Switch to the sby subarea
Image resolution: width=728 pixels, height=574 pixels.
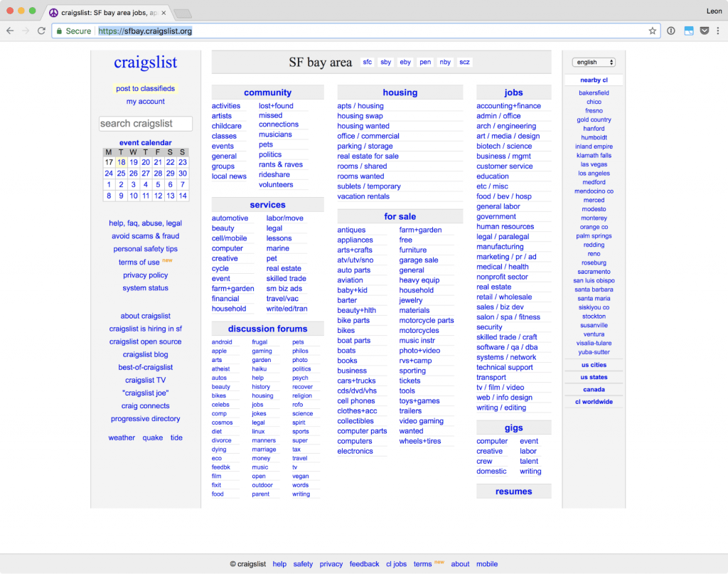tap(386, 62)
